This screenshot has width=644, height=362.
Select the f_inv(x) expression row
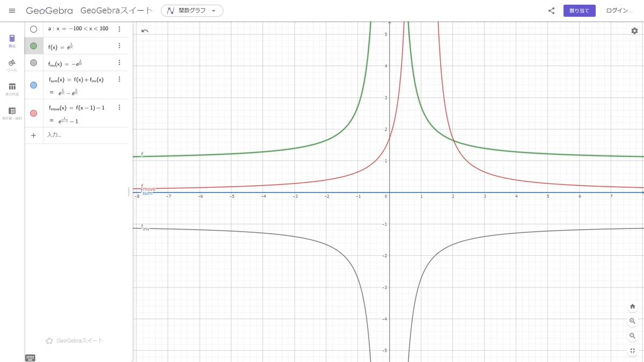pyautogui.click(x=76, y=63)
